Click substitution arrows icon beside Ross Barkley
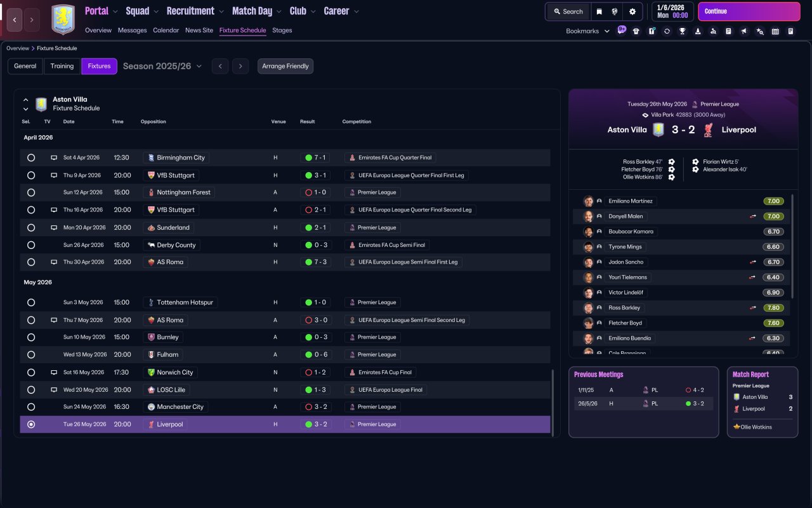The height and width of the screenshot is (508, 812). click(753, 308)
